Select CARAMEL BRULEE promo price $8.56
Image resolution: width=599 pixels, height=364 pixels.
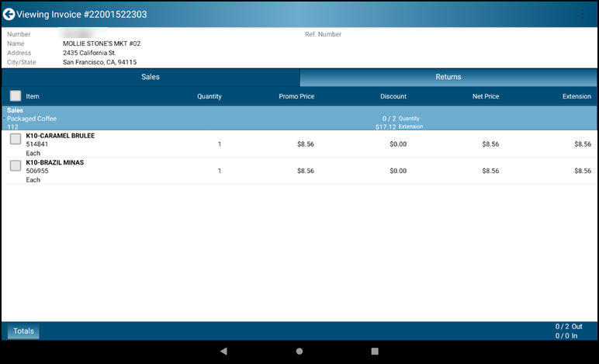point(306,144)
